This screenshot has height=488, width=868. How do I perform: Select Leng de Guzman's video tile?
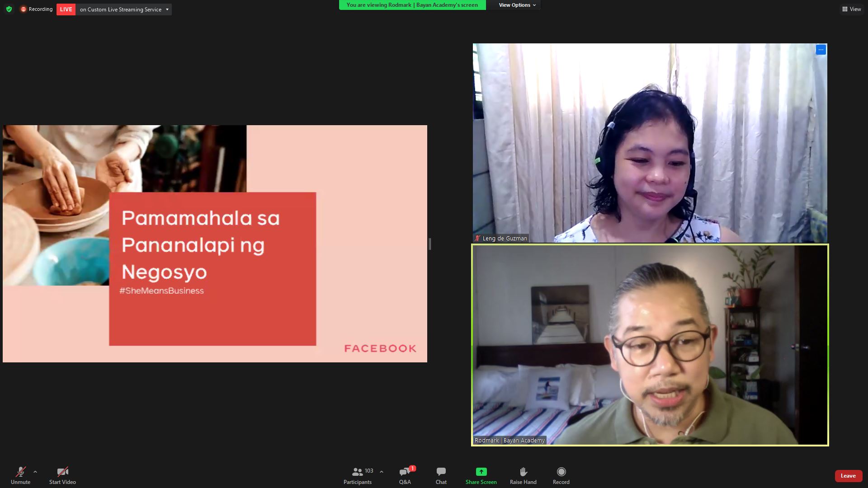tap(650, 143)
